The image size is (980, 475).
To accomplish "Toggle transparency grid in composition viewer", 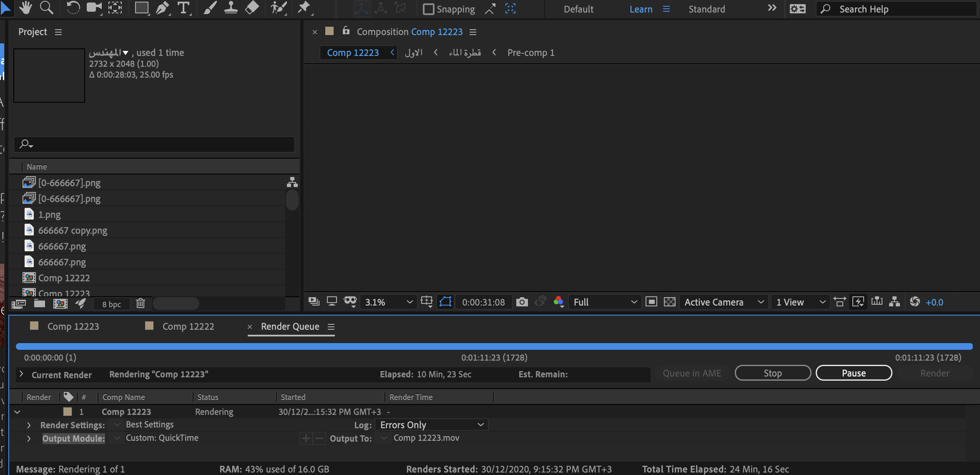I will (x=669, y=302).
